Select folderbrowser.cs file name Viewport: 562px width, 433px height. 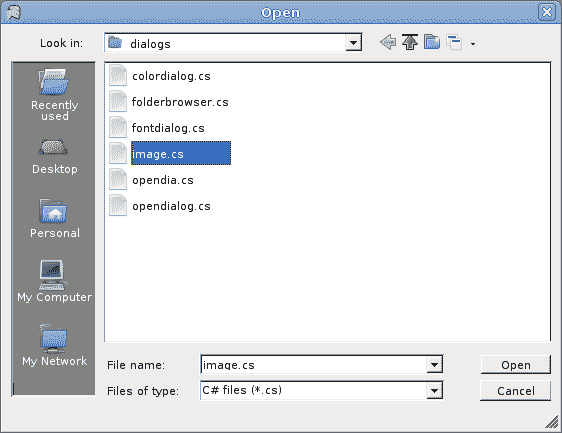180,102
